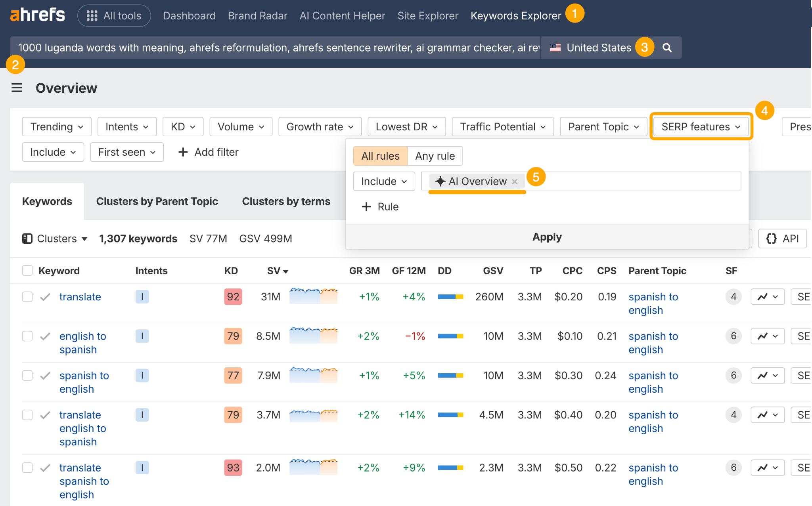Click the Apply button

click(547, 237)
